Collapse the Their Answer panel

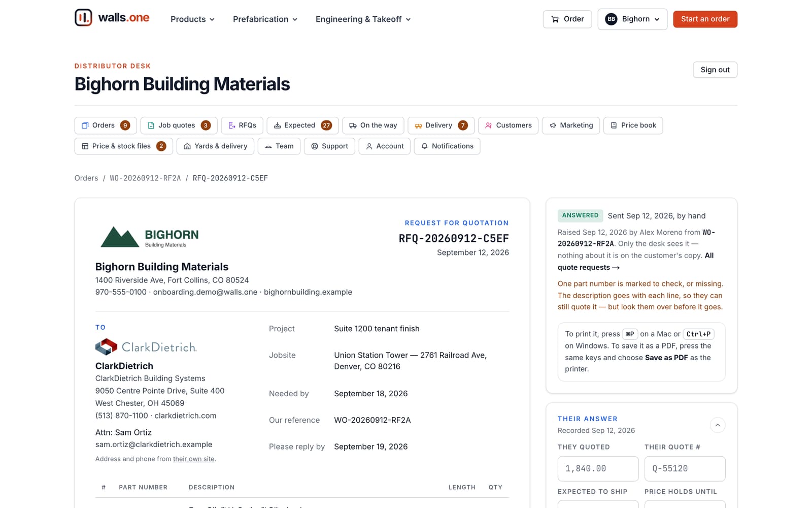718,425
